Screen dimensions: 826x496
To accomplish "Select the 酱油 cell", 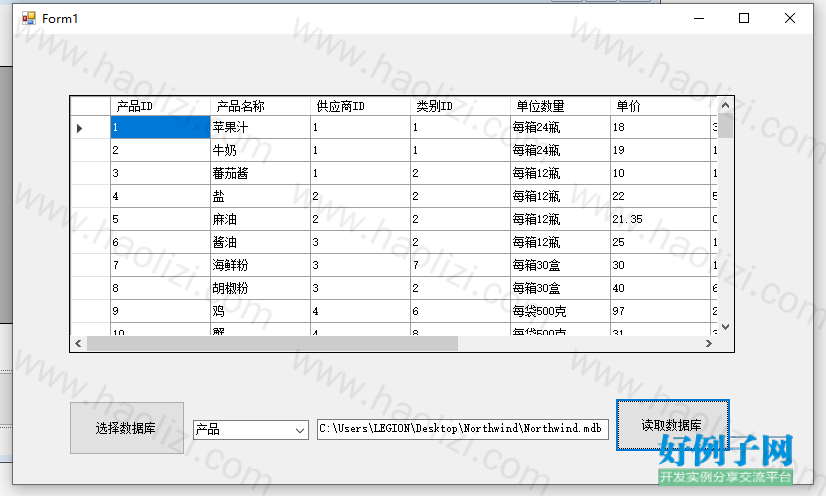I will click(260, 242).
